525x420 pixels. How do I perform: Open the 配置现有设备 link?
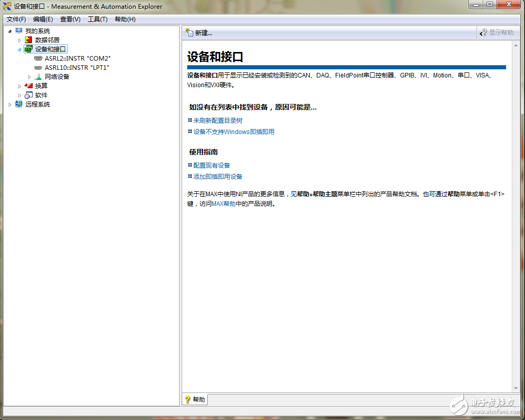(x=212, y=165)
